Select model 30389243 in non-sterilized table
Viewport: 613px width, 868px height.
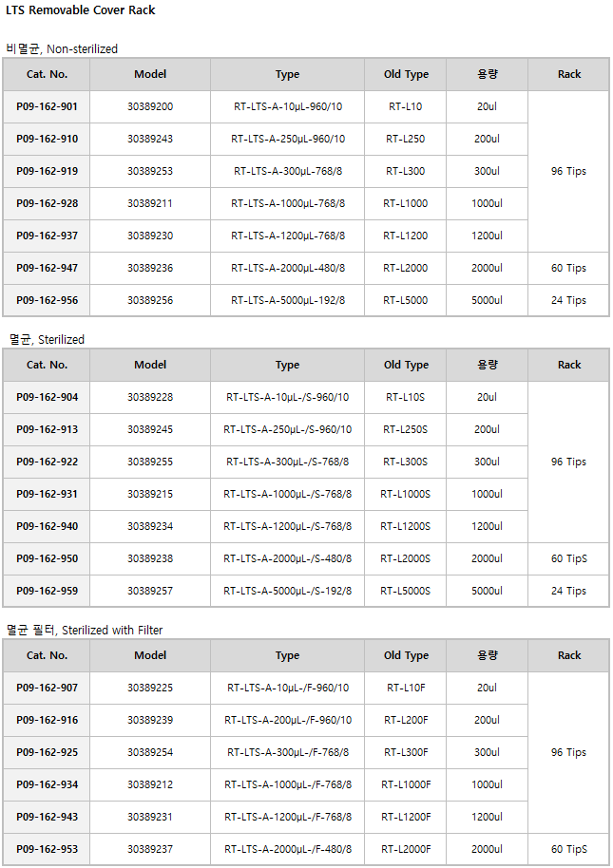(x=150, y=139)
